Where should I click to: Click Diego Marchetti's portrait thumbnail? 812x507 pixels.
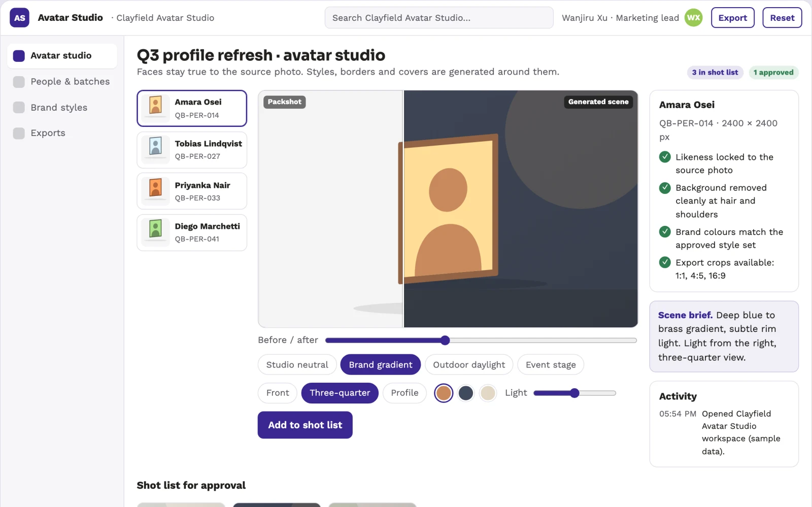coord(156,232)
